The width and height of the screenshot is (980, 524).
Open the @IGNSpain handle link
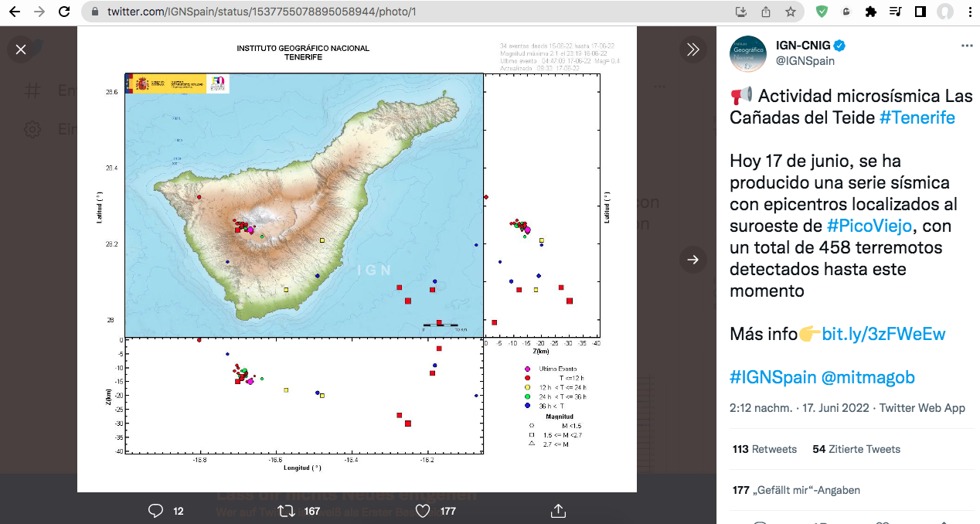805,61
